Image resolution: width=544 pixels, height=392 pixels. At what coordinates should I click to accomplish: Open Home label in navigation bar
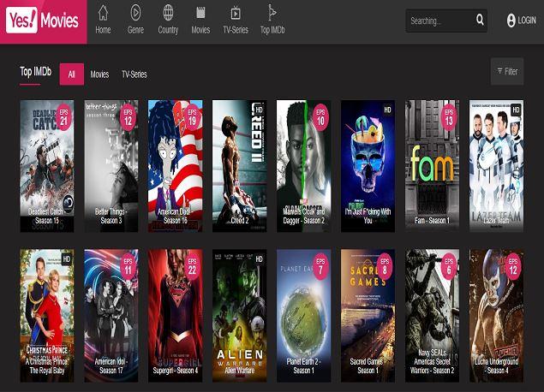(103, 30)
